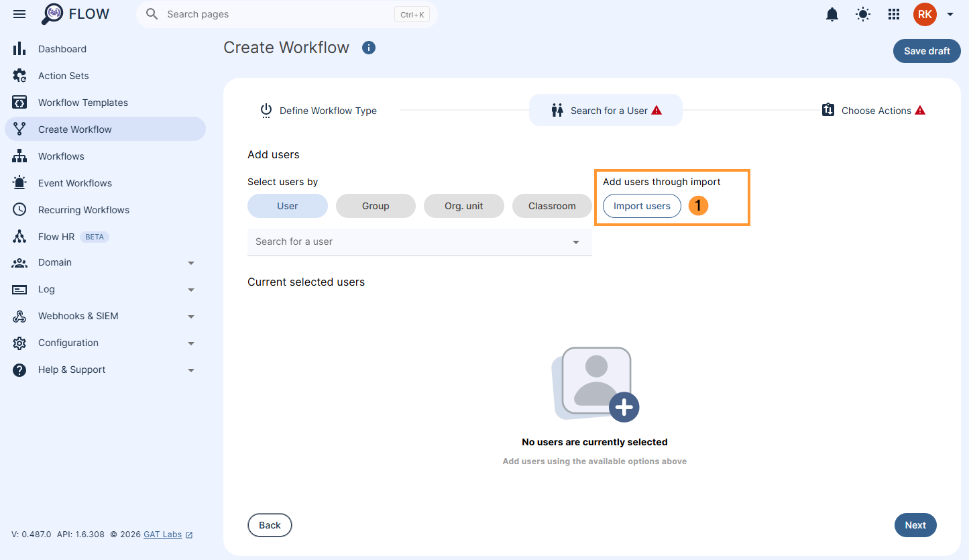Expand the Help & Support chevron
This screenshot has width=969, height=560.
coord(191,370)
